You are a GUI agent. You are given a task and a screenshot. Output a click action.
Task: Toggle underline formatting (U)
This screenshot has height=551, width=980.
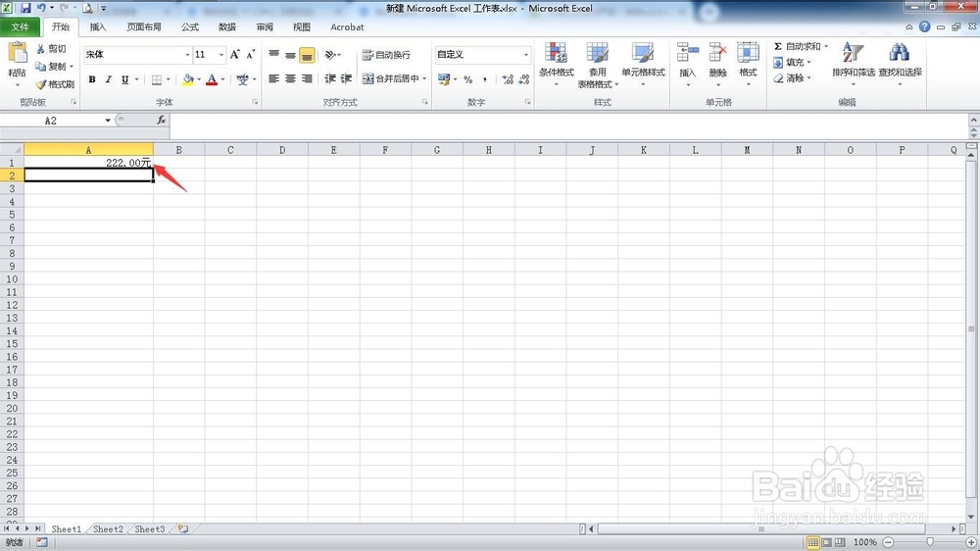[125, 79]
